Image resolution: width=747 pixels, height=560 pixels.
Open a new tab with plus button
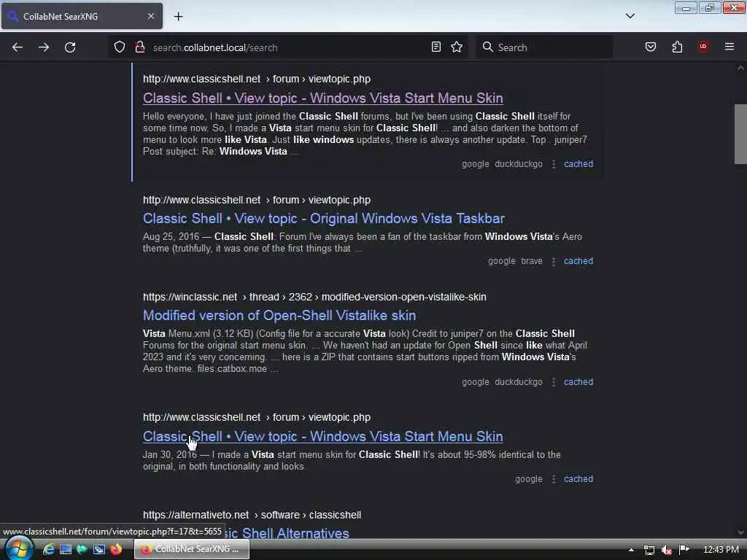tap(178, 16)
